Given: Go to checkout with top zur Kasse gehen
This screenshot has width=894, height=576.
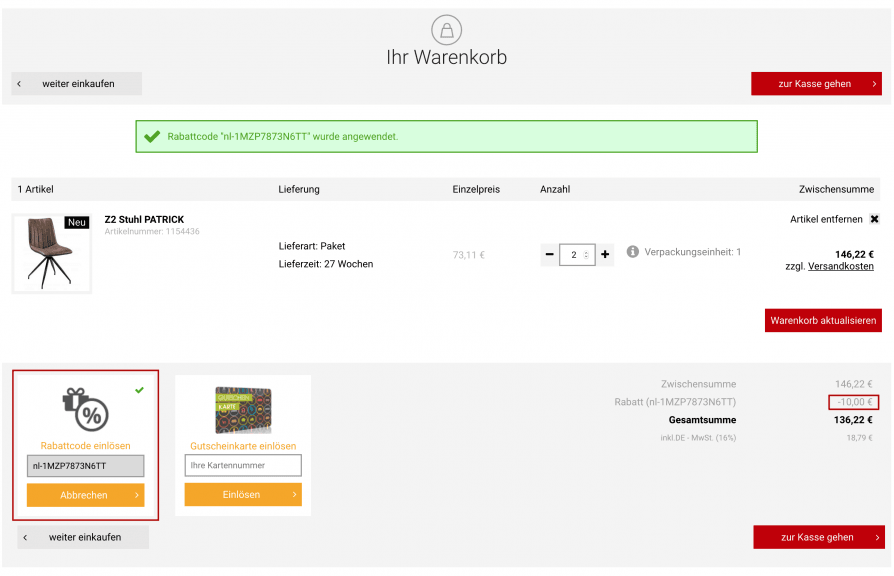Looking at the screenshot, I should (816, 84).
